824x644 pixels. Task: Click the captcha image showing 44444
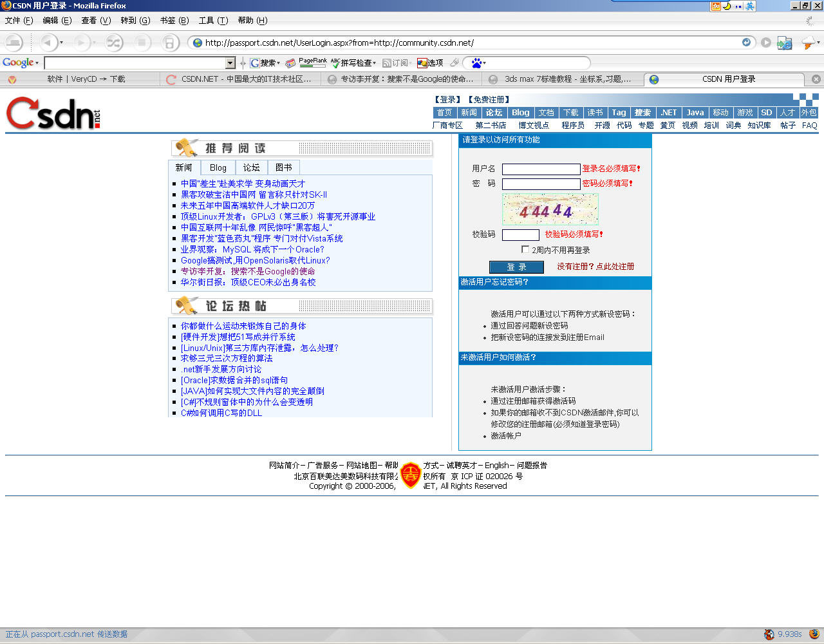[550, 210]
